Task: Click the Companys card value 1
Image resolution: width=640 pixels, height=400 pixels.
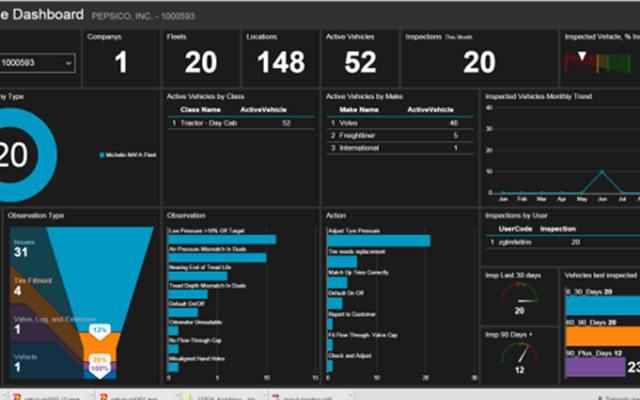Action: point(121,62)
